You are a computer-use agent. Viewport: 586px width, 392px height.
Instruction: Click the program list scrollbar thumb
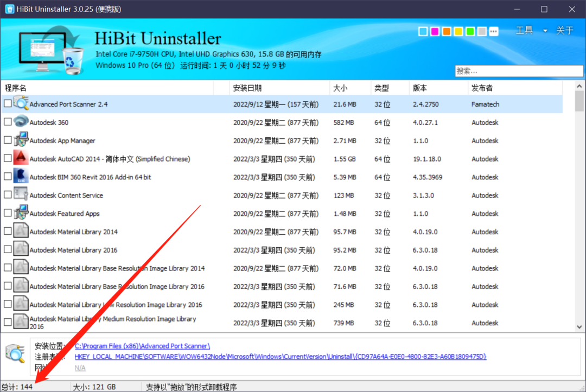(x=579, y=101)
